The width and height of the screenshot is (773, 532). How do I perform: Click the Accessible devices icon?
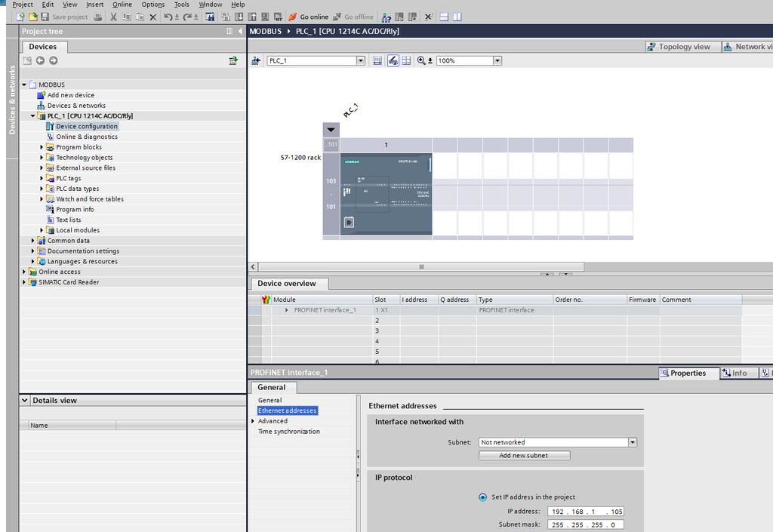(x=386, y=17)
